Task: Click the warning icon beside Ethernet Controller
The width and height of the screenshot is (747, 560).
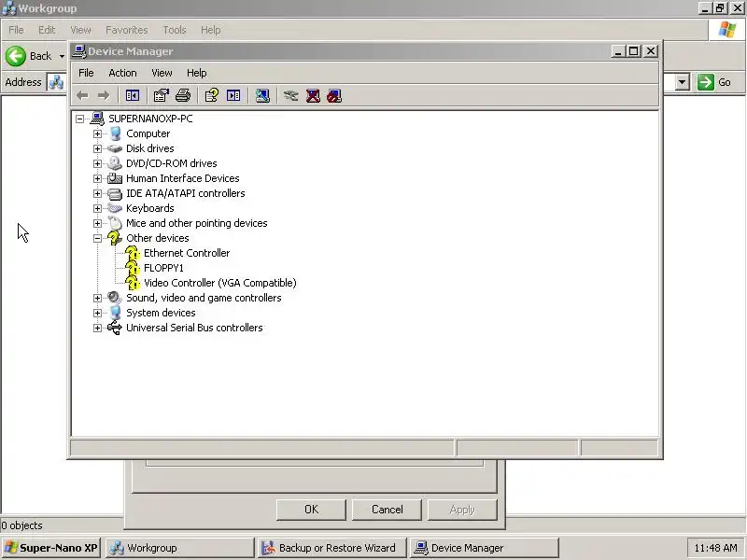Action: [x=133, y=253]
